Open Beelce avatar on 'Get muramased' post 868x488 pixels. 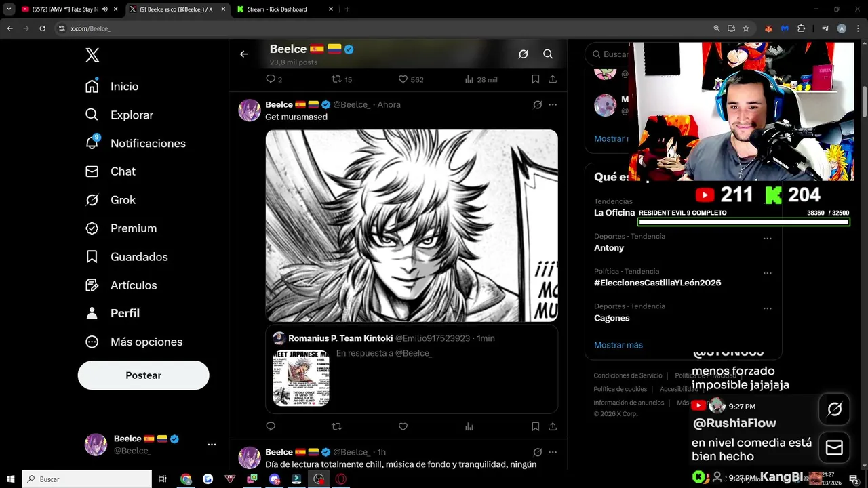pos(250,110)
